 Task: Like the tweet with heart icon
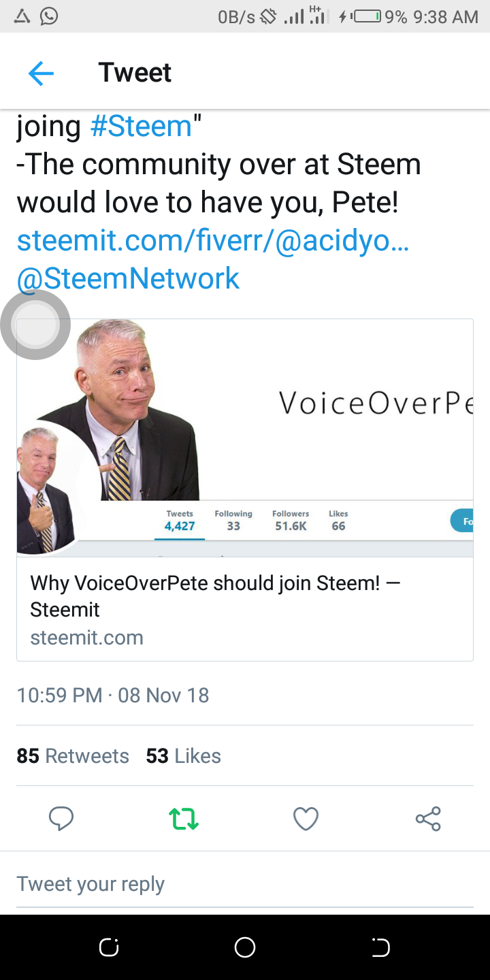click(x=306, y=818)
